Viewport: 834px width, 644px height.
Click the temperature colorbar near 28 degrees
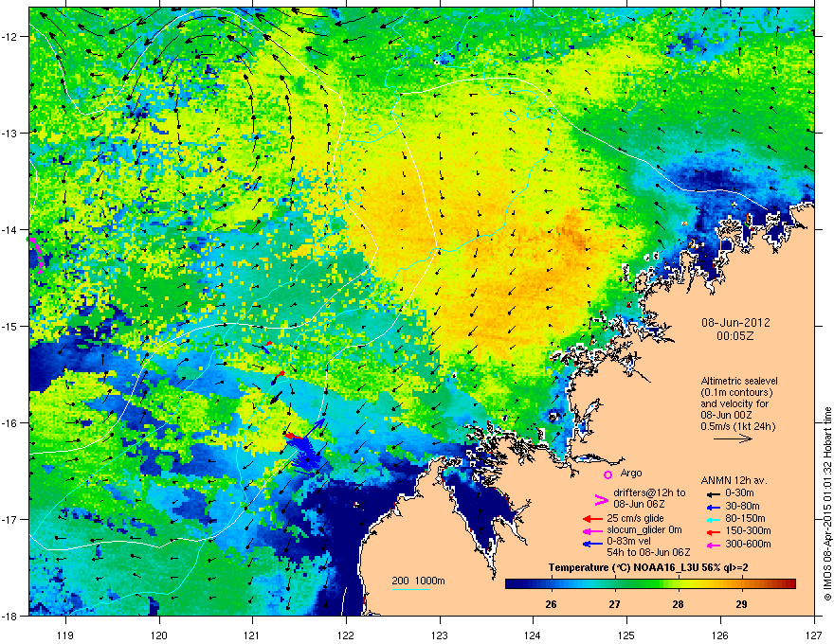click(x=679, y=584)
